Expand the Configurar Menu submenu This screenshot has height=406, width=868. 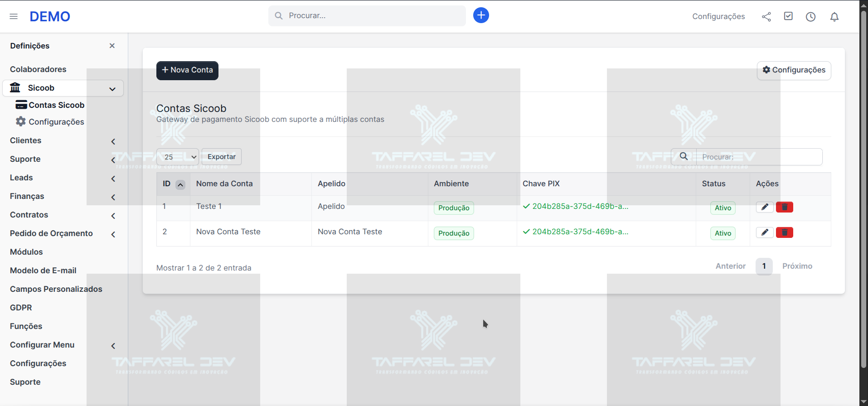click(113, 346)
